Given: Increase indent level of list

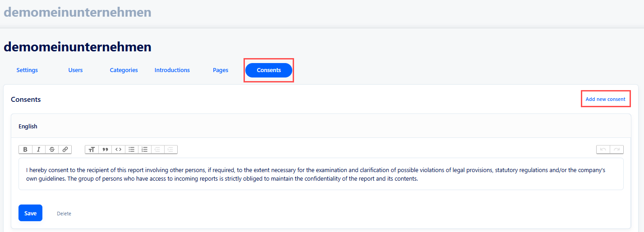Looking at the screenshot, I should (x=170, y=150).
